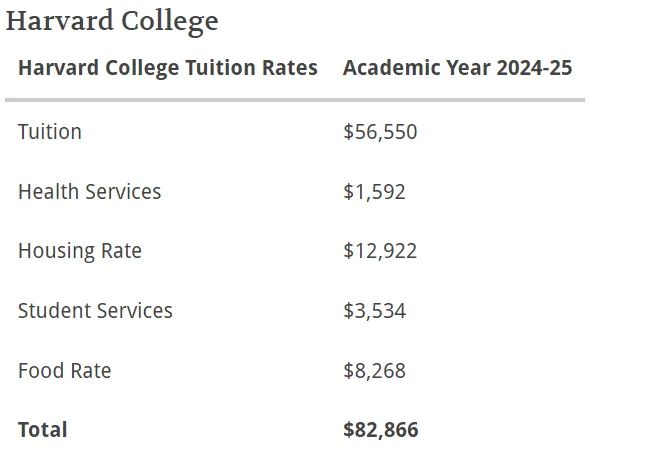Click the word Food in the Food Rate row
Screen dimensions: 668x465
[40, 371]
